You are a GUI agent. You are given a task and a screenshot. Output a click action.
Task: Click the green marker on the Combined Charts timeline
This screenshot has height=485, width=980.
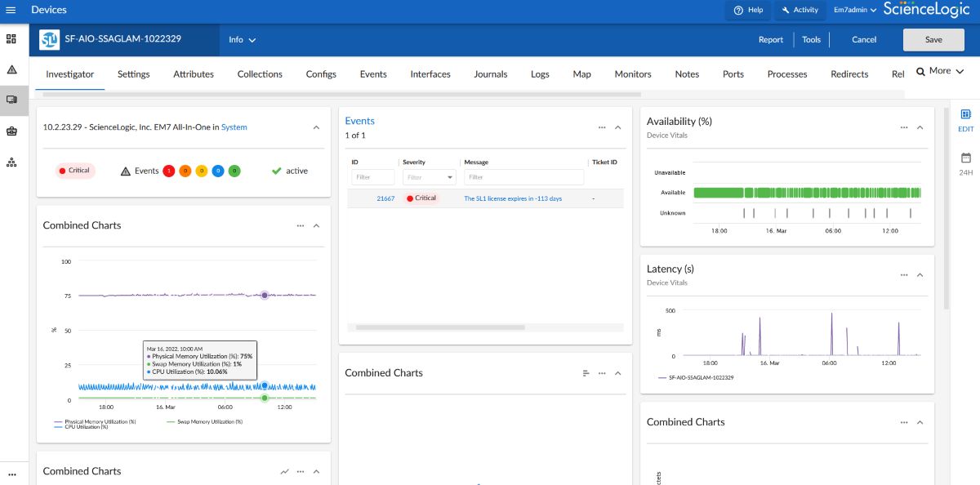point(265,398)
